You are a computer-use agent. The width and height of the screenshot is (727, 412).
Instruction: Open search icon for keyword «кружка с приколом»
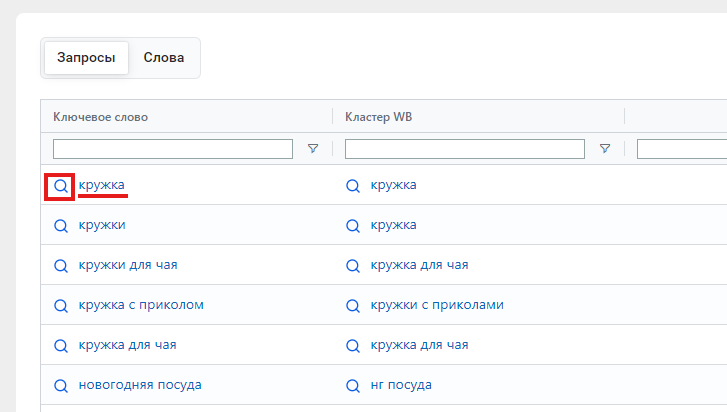(x=61, y=305)
